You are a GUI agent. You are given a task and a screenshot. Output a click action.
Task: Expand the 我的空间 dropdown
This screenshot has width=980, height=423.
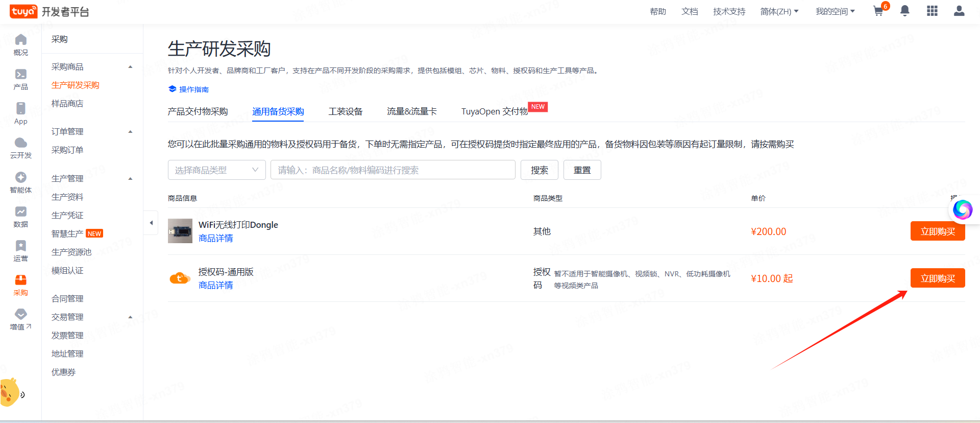tap(835, 11)
